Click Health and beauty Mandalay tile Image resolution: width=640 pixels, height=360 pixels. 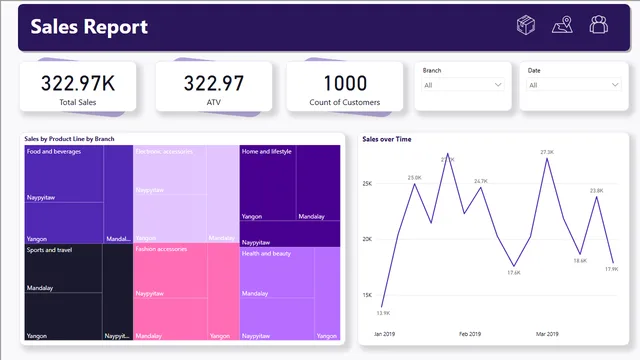coord(277,272)
